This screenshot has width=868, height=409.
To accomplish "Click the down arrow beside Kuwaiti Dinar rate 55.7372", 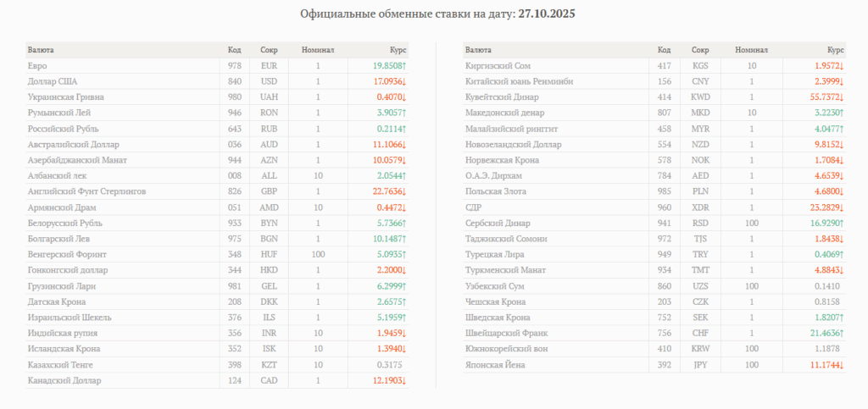I will tap(843, 97).
